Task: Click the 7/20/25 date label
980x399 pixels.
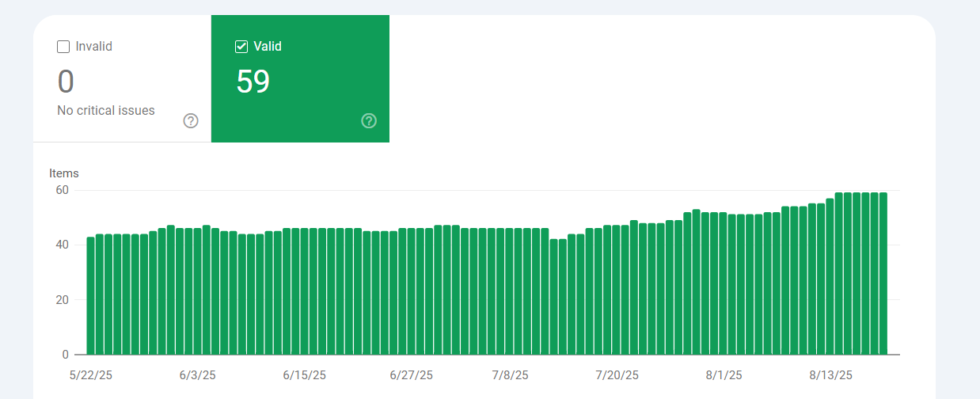Action: (x=617, y=375)
